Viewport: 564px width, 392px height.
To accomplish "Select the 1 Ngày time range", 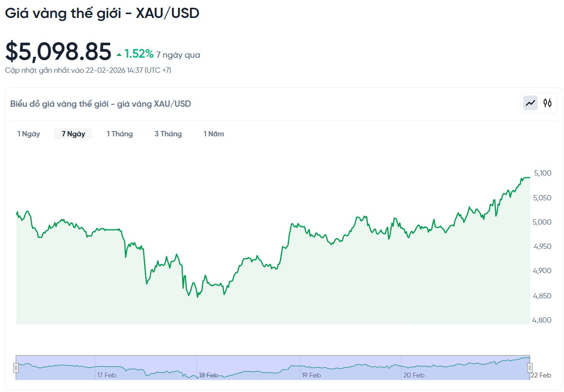I will pos(29,134).
